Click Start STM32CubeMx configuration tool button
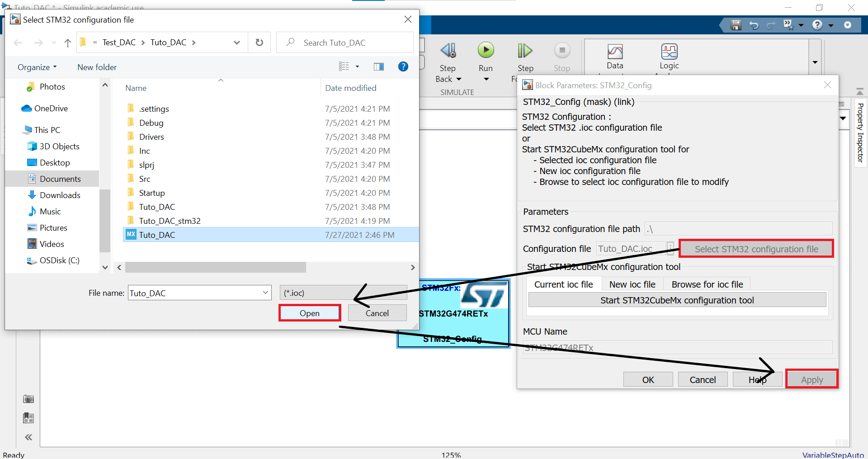This screenshot has height=459, width=868. pos(677,300)
